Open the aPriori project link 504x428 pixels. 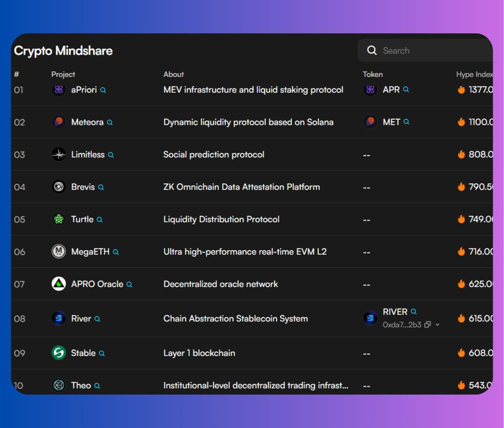[x=84, y=90]
